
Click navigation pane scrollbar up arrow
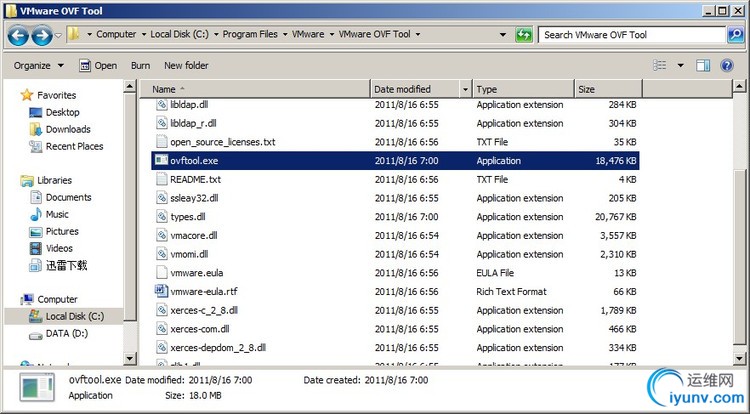coord(130,87)
